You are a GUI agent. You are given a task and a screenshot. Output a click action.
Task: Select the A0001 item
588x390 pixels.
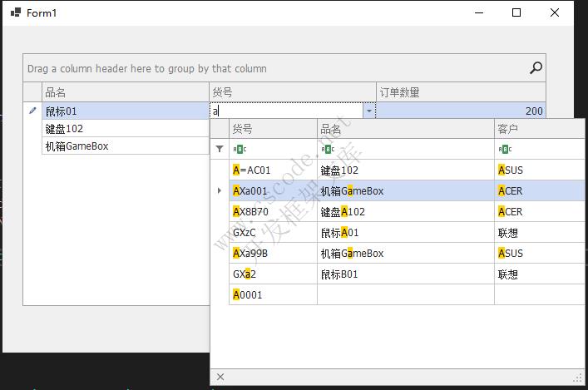[273, 294]
